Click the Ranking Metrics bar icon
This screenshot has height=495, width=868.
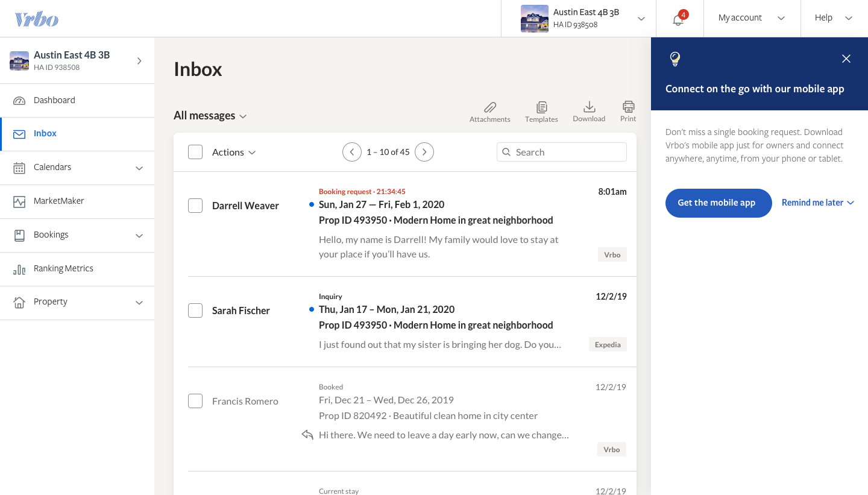pos(19,269)
